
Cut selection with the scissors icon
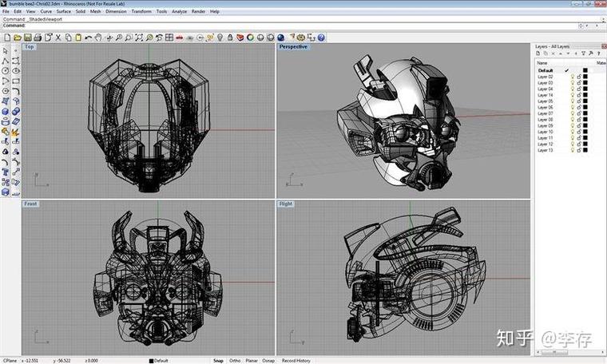point(58,38)
